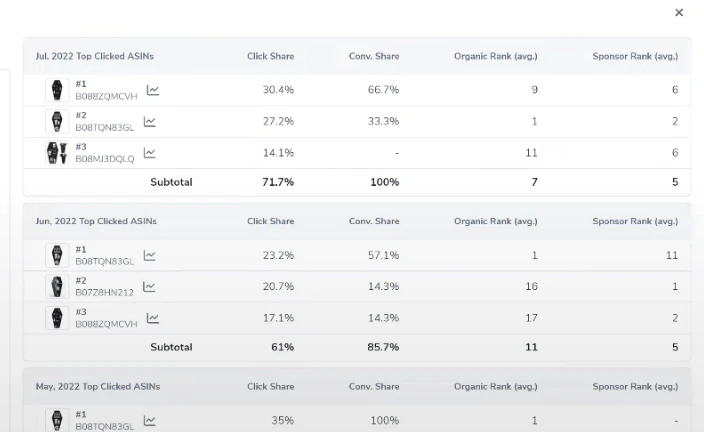Viewport: 704px width, 432px height.
Task: Show trend graph for June #3 B088ZQMCVH
Action: pos(153,318)
